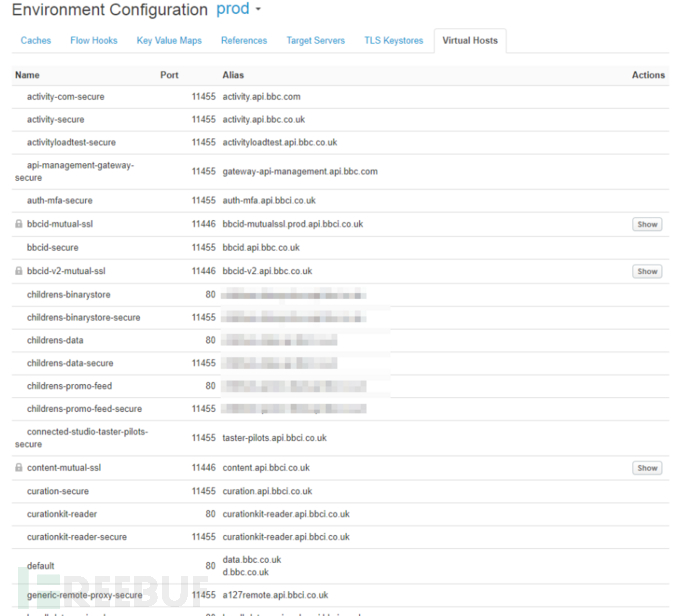This screenshot has height=616, width=690.
Task: Click the Name column header
Action: [x=27, y=75]
